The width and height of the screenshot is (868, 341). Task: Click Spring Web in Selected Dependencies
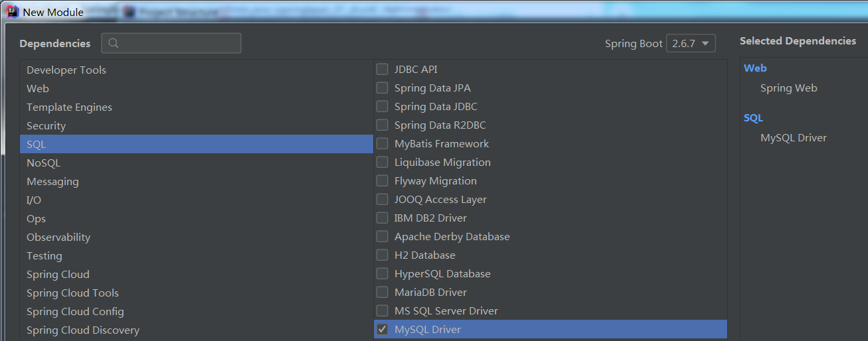click(789, 88)
